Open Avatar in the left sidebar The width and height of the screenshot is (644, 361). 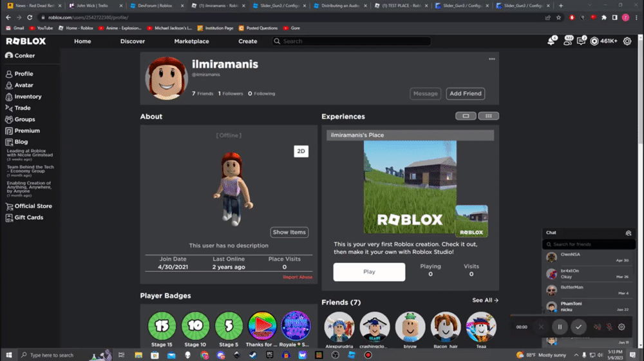(19, 85)
